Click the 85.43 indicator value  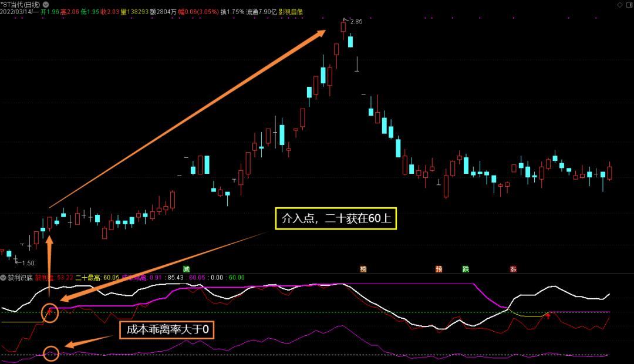(176, 278)
